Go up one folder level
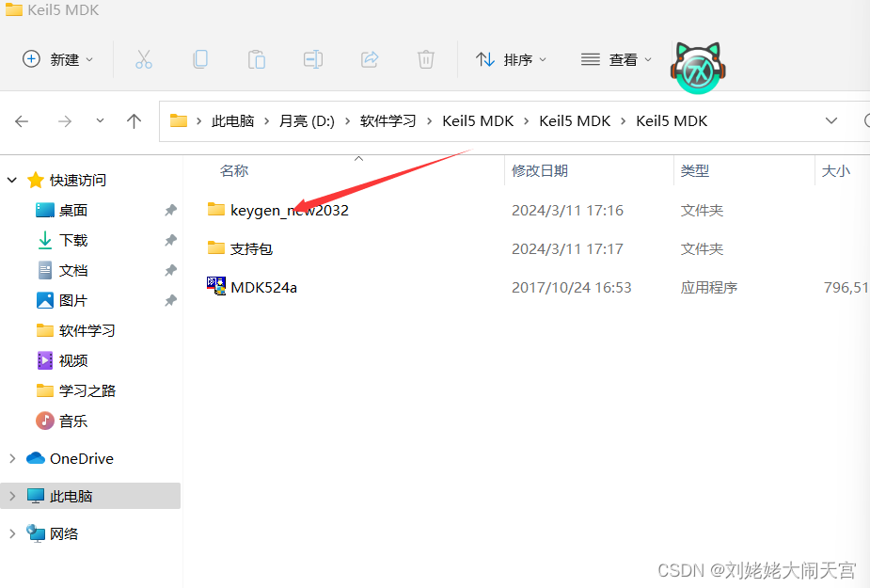870x588 pixels. pyautogui.click(x=134, y=121)
